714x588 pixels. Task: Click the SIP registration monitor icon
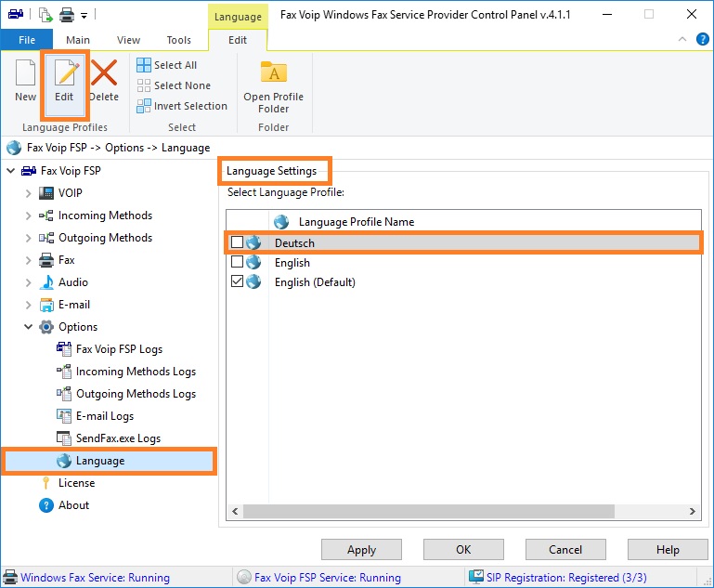point(476,577)
